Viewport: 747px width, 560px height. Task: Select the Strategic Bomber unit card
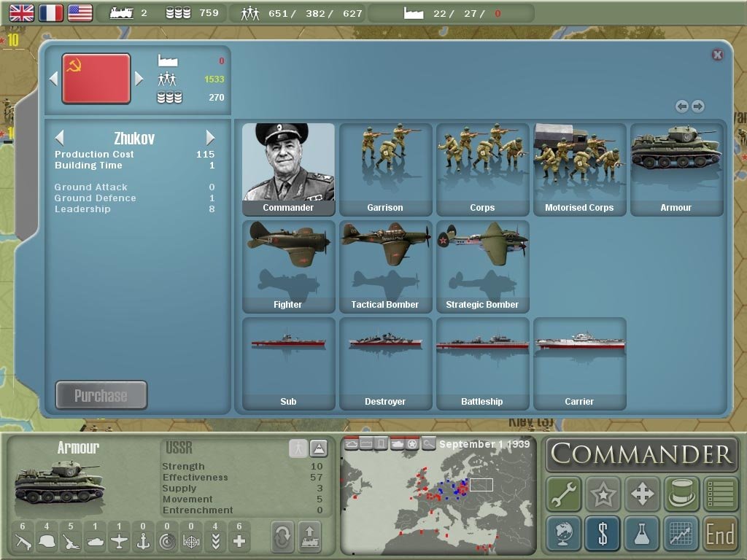pos(482,266)
